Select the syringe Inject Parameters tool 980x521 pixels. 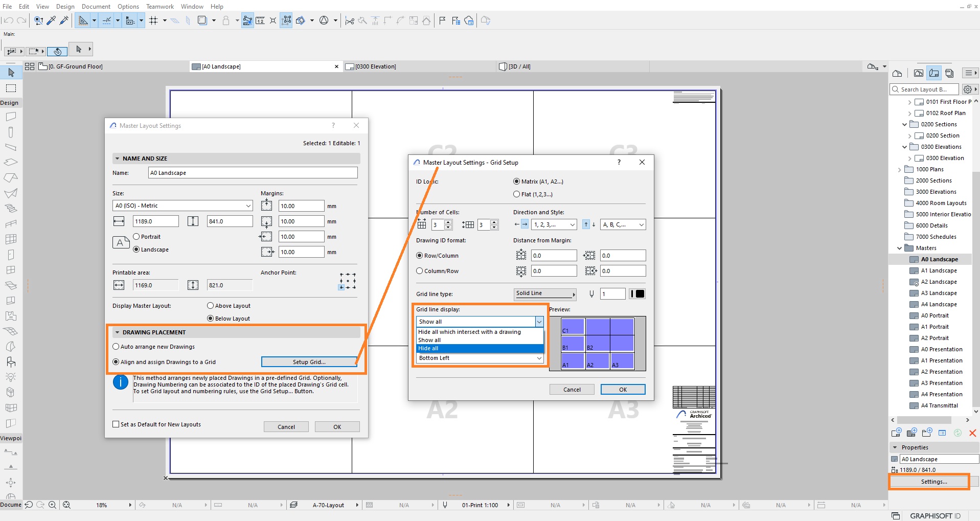point(64,20)
